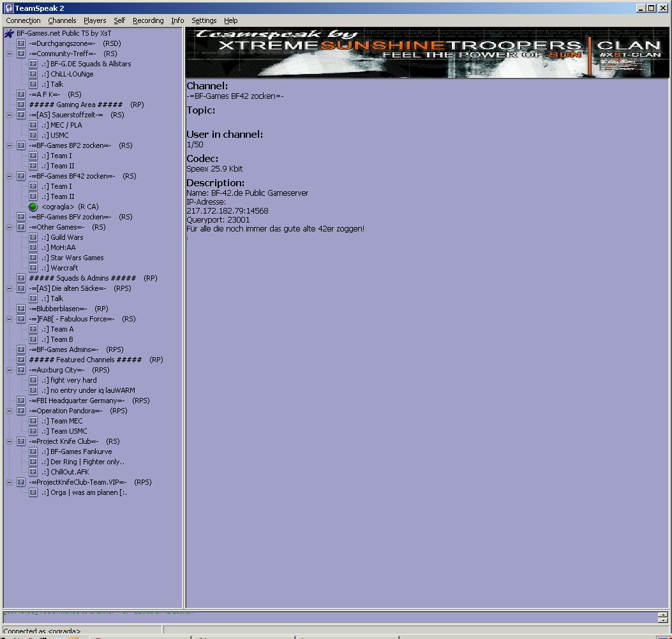Click the Star Wars Games sub-channel icon
Image resolution: width=672 pixels, height=639 pixels.
tap(33, 258)
